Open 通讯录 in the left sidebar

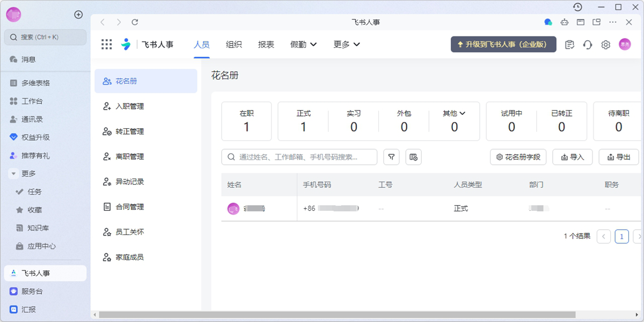[x=45, y=119]
